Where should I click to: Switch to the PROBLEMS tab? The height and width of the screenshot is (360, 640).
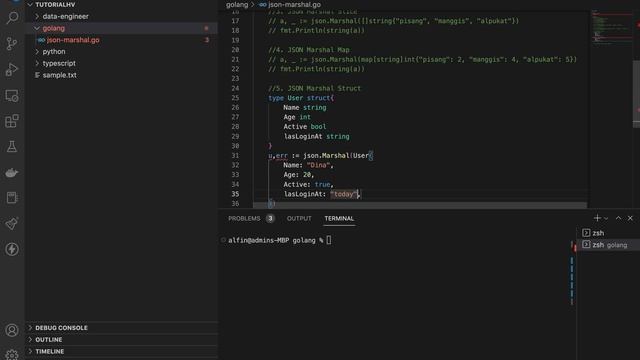[x=244, y=218]
